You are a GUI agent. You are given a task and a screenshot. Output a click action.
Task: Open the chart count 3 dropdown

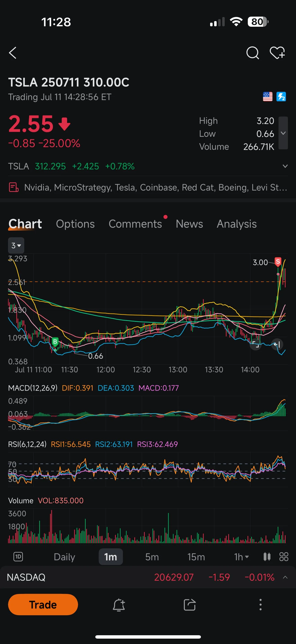pos(16,245)
